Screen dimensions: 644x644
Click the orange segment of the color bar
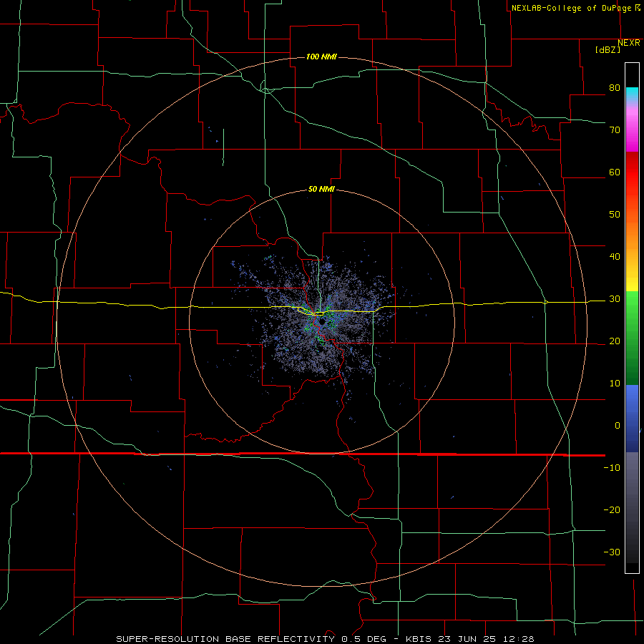point(632,238)
